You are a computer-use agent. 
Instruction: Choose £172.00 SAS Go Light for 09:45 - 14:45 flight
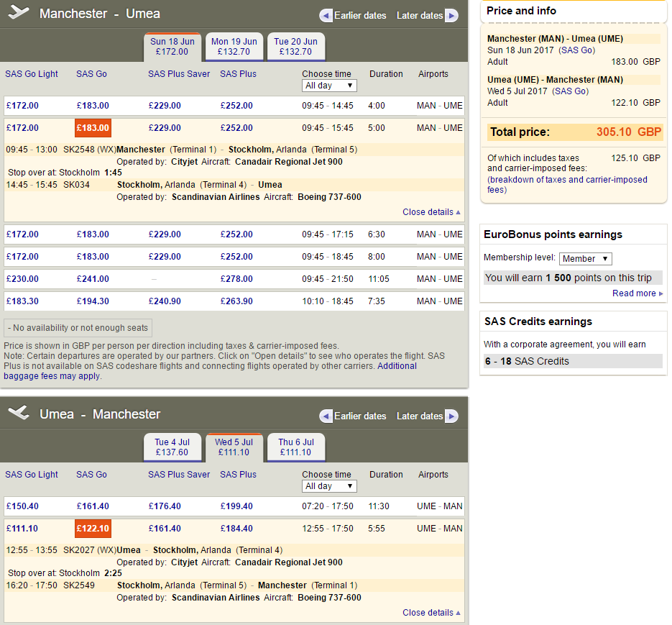pyautogui.click(x=22, y=106)
